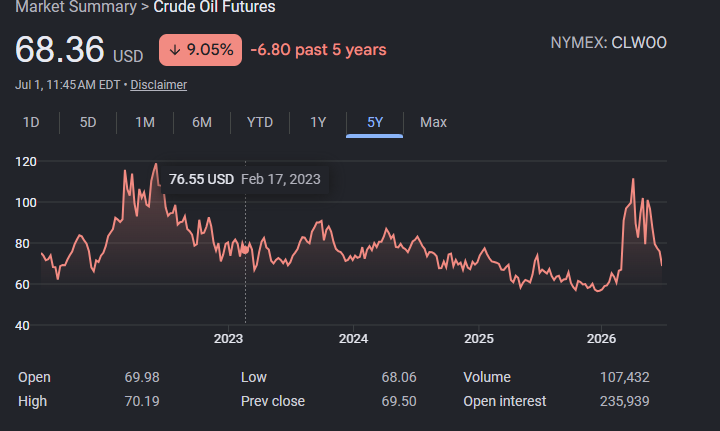The height and width of the screenshot is (431, 720).
Task: Click the Volume value 107,432
Action: [624, 377]
